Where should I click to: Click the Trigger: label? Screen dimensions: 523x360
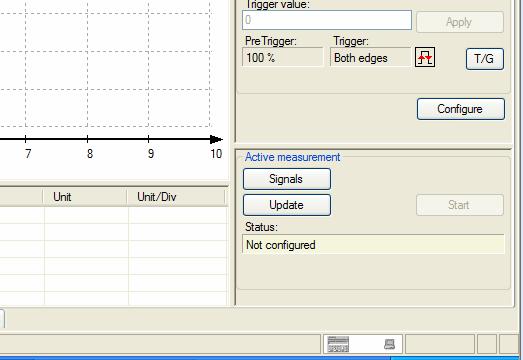[x=351, y=41]
